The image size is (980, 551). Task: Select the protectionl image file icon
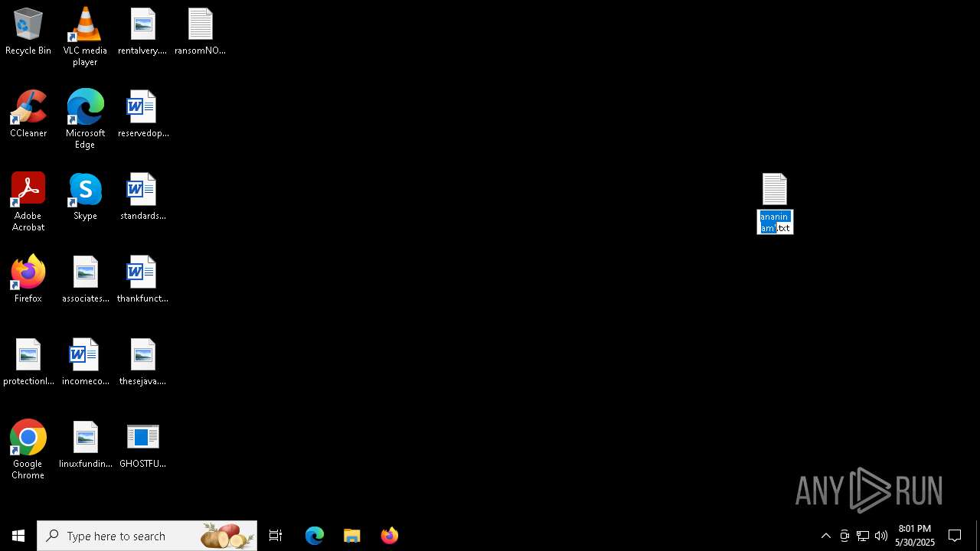click(28, 363)
